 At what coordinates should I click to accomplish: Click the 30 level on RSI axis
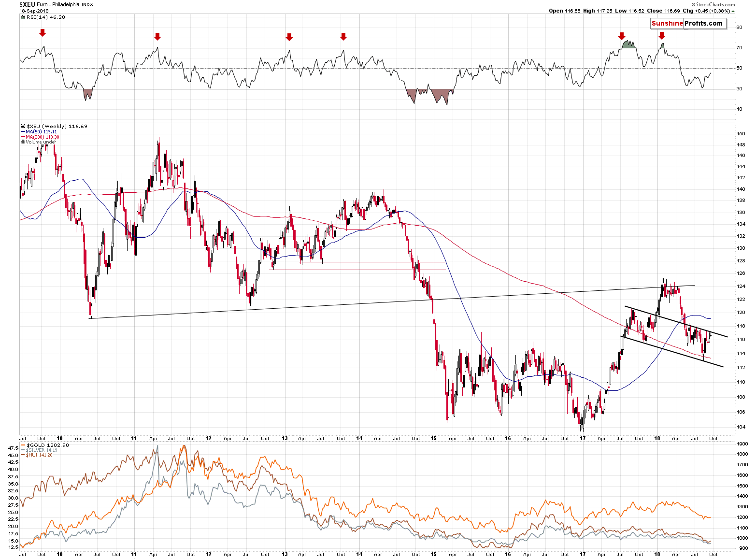pos(739,89)
